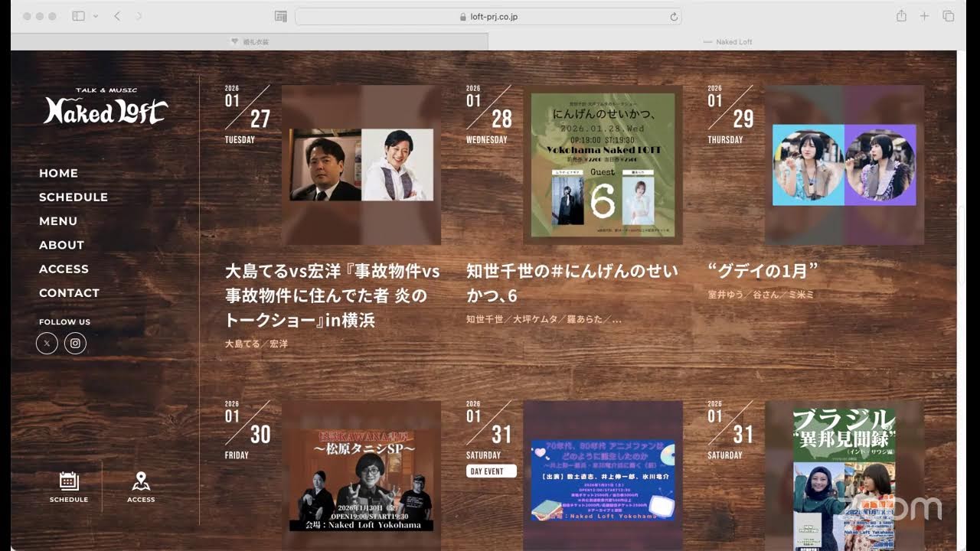
Task: Click performer names 室井ゆう／谷さん／ミ米ミ
Action: (761, 295)
